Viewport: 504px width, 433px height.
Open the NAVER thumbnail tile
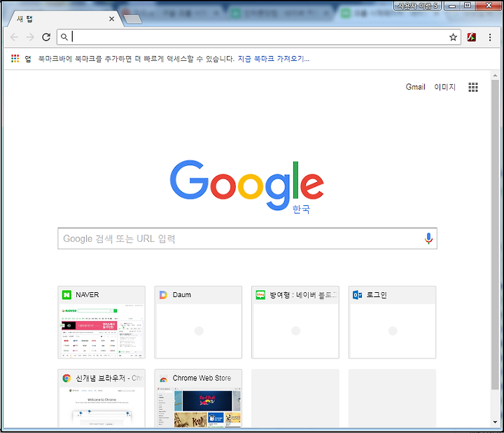coord(101,322)
